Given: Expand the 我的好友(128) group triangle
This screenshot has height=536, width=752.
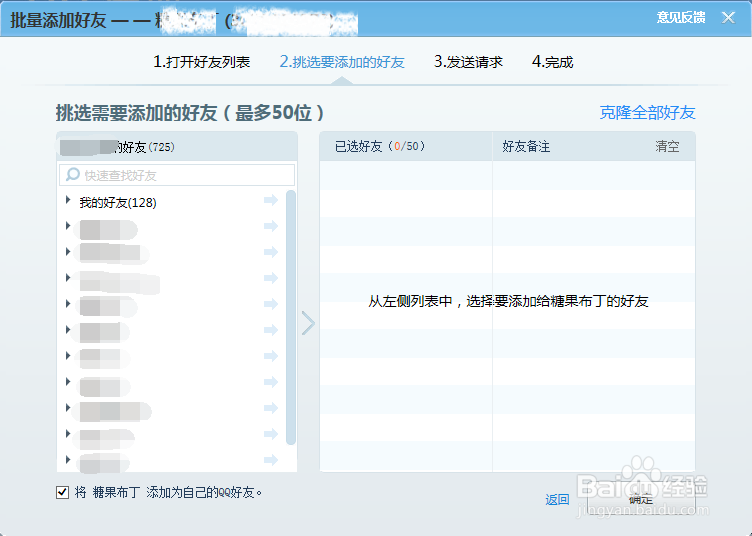Looking at the screenshot, I should pyautogui.click(x=68, y=200).
